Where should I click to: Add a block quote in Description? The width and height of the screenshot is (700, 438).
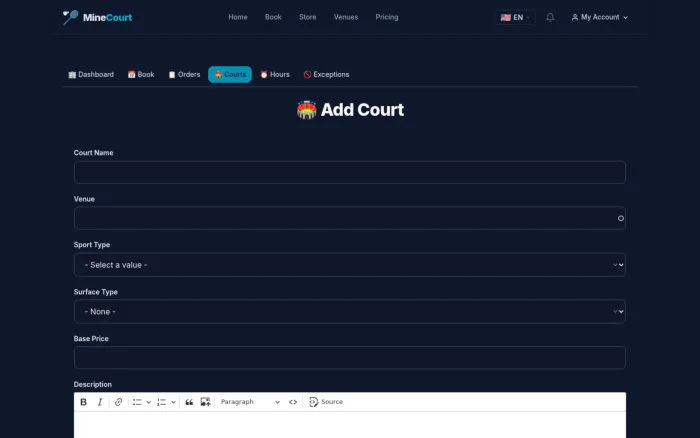[189, 402]
